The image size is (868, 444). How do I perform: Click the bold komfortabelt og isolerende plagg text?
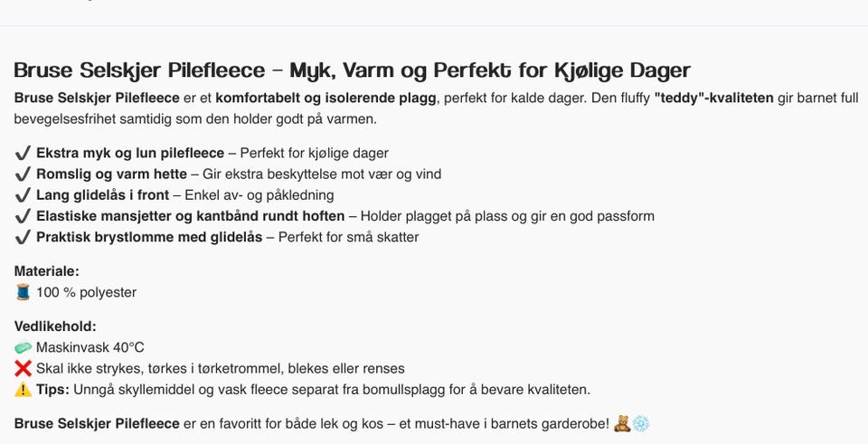coord(326,99)
